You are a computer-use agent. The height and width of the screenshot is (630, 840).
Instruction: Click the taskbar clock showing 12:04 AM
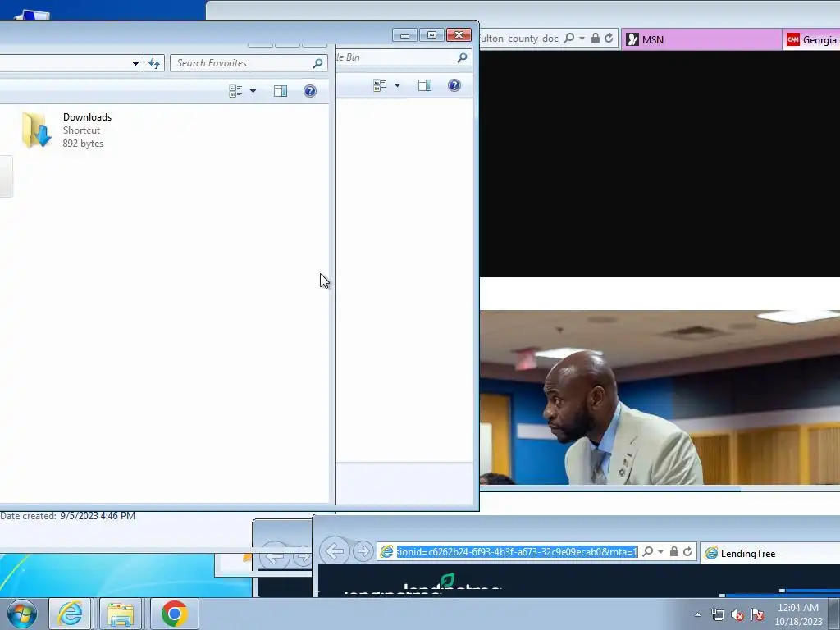(798, 614)
